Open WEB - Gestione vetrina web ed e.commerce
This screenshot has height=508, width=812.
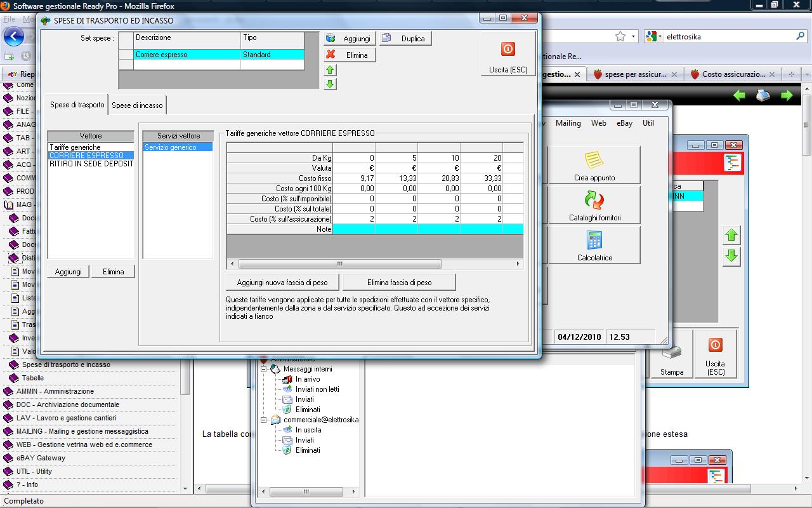(84, 444)
